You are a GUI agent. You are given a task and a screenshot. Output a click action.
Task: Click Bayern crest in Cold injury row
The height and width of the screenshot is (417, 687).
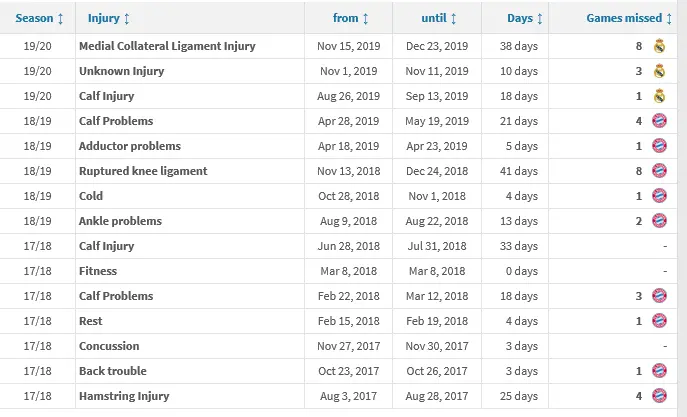(659, 196)
